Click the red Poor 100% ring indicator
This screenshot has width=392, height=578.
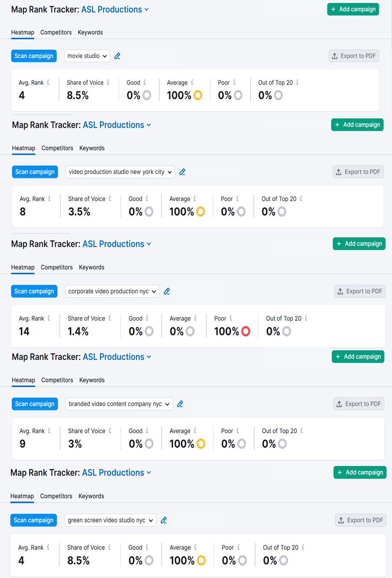pyautogui.click(x=246, y=331)
